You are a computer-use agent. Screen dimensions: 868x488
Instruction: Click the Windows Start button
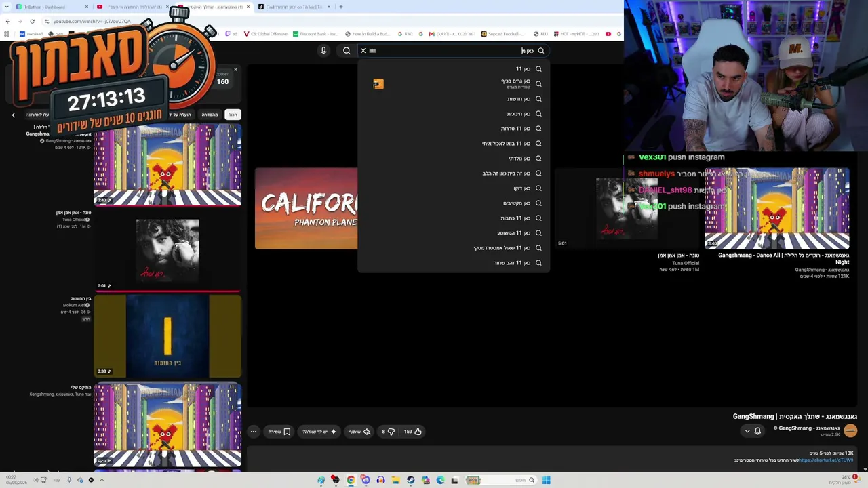pos(546,480)
